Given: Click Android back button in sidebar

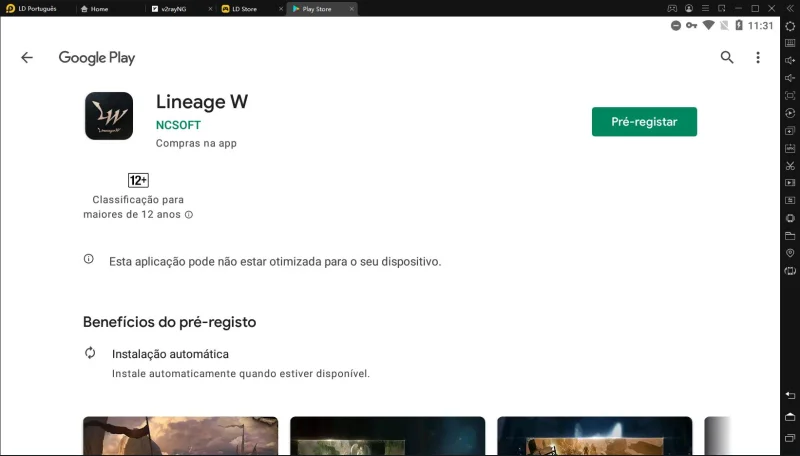Looking at the screenshot, I should 790,395.
